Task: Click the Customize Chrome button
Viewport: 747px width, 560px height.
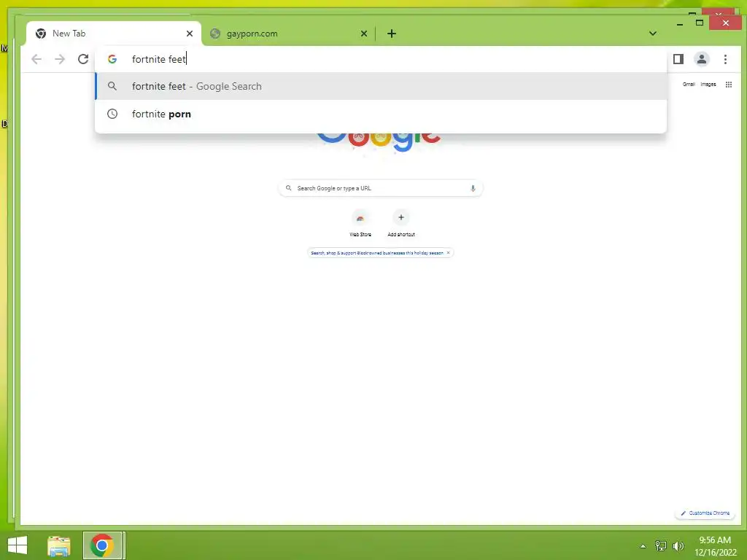Action: point(705,513)
